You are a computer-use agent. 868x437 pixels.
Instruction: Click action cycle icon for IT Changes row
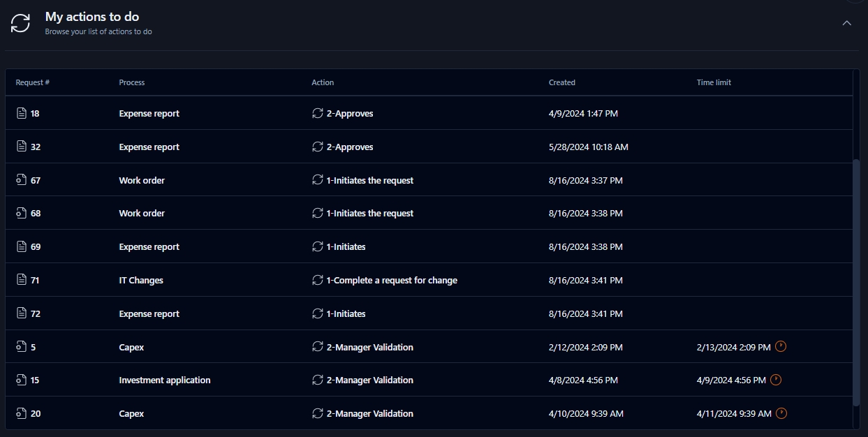click(x=318, y=280)
